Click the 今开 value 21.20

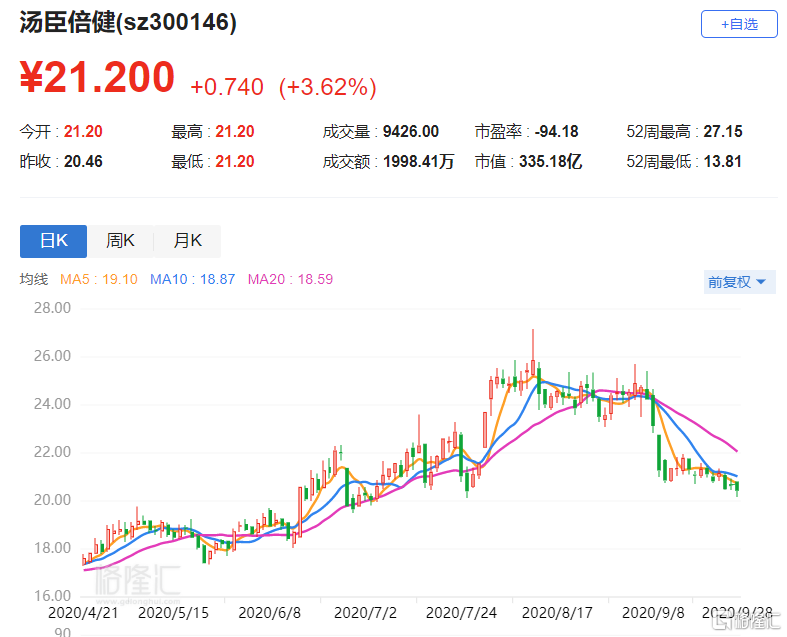click(x=83, y=132)
